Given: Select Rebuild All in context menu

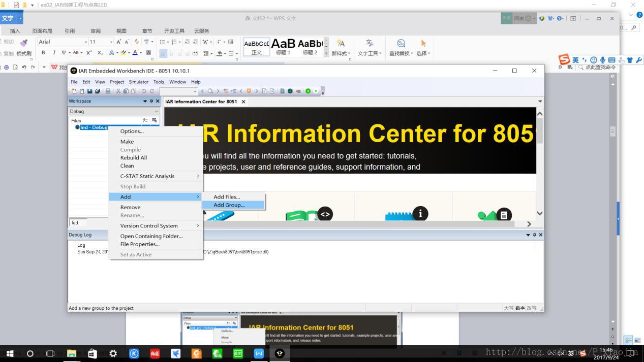Looking at the screenshot, I should click(x=156, y=157).
